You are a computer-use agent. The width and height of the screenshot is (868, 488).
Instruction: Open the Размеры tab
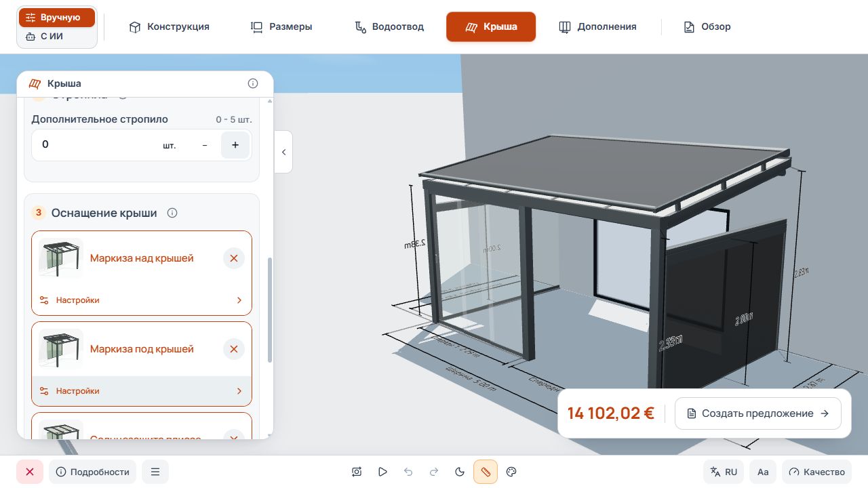point(281,27)
